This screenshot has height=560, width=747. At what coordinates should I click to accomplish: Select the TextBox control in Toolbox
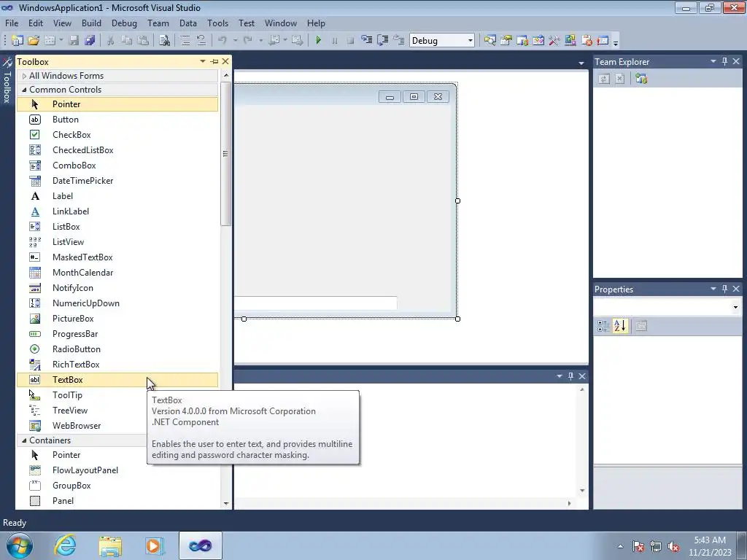[117, 379]
